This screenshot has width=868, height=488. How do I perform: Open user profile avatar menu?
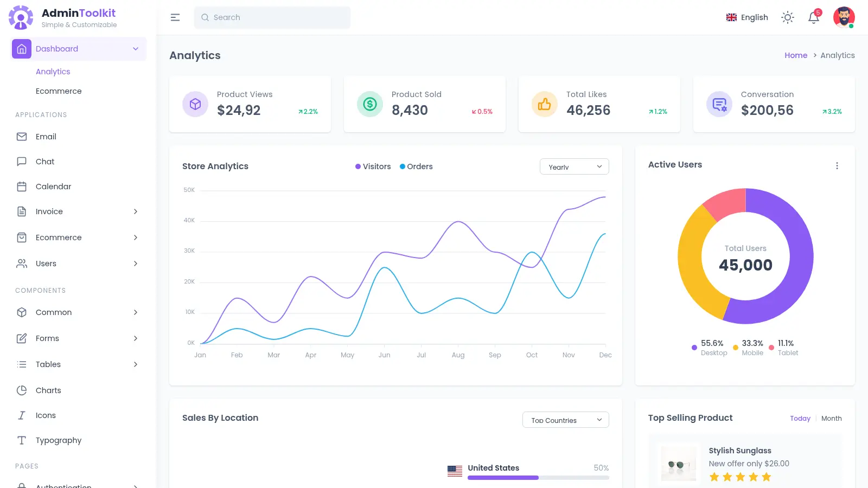pos(844,17)
